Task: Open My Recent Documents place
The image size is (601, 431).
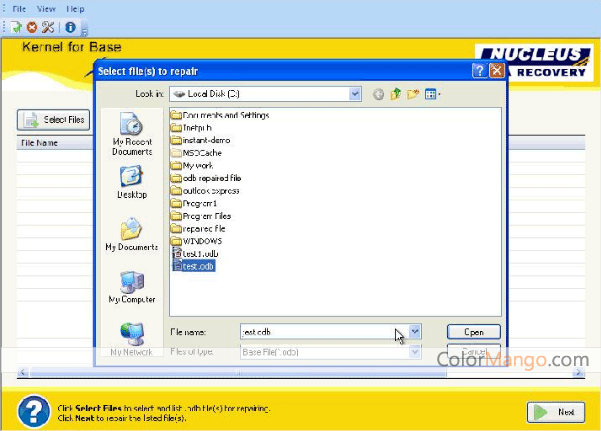Action: click(132, 134)
